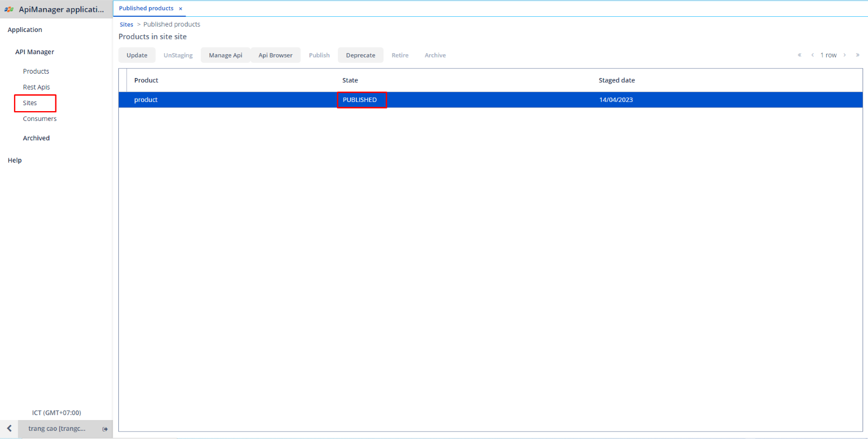This screenshot has height=439, width=868.
Task: Select Rest Apis in the sidebar
Action: click(36, 87)
